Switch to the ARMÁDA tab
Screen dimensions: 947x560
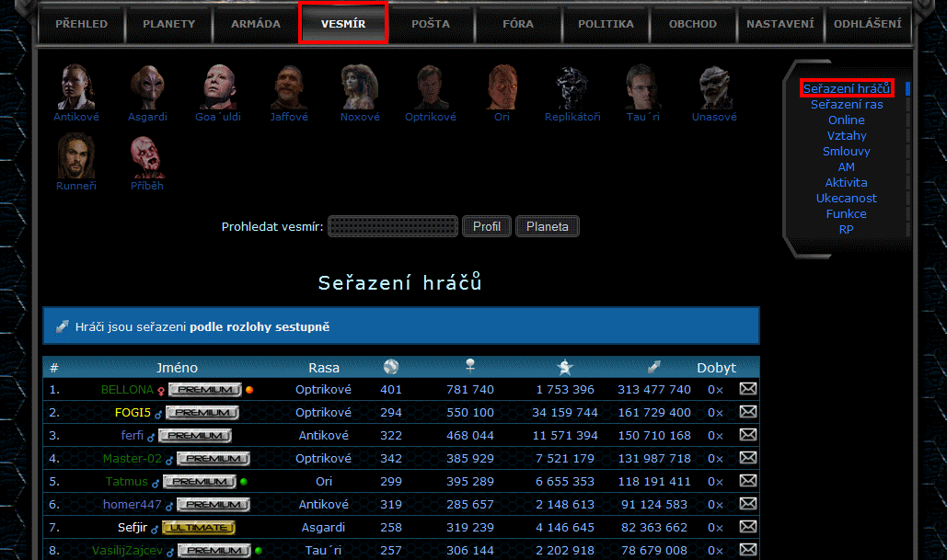[256, 24]
